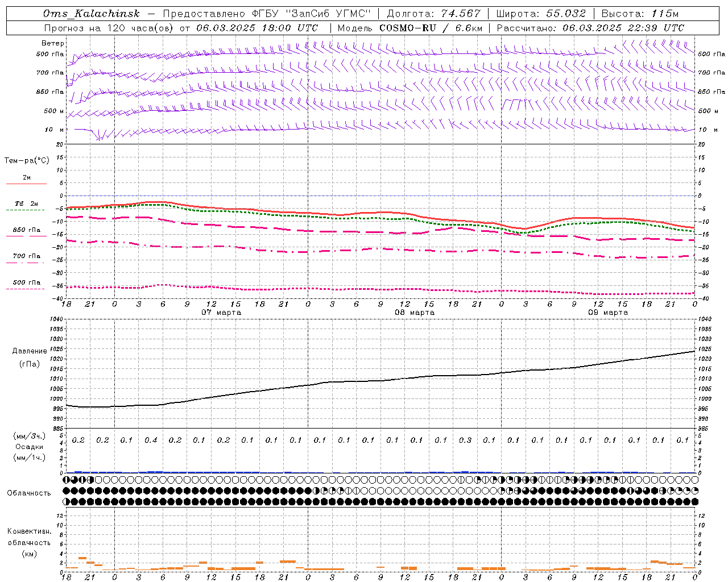Image resolution: width=728 pixels, height=582 pixels.
Task: Click the Ветер panel label
Action: [x=53, y=43]
